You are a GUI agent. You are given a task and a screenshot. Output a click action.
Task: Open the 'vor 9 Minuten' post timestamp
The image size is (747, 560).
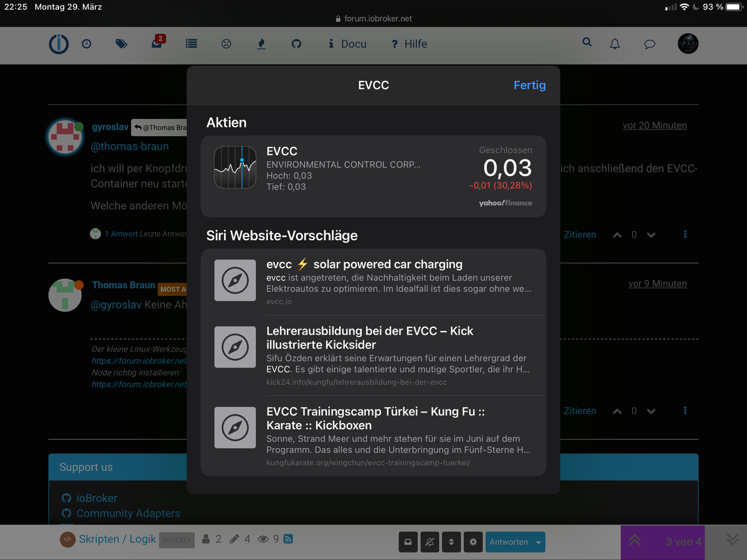(657, 284)
